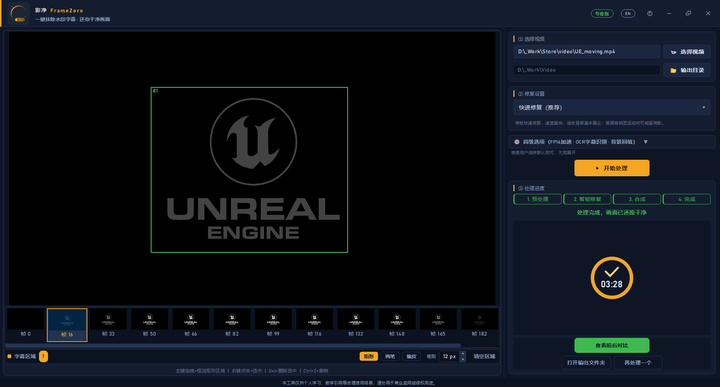This screenshot has height=387, width=720.
Task: Select the frame 82 thumbnail
Action: tap(232, 324)
